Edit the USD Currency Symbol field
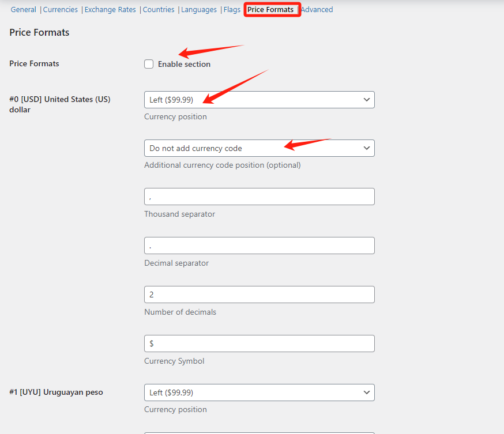 point(259,344)
